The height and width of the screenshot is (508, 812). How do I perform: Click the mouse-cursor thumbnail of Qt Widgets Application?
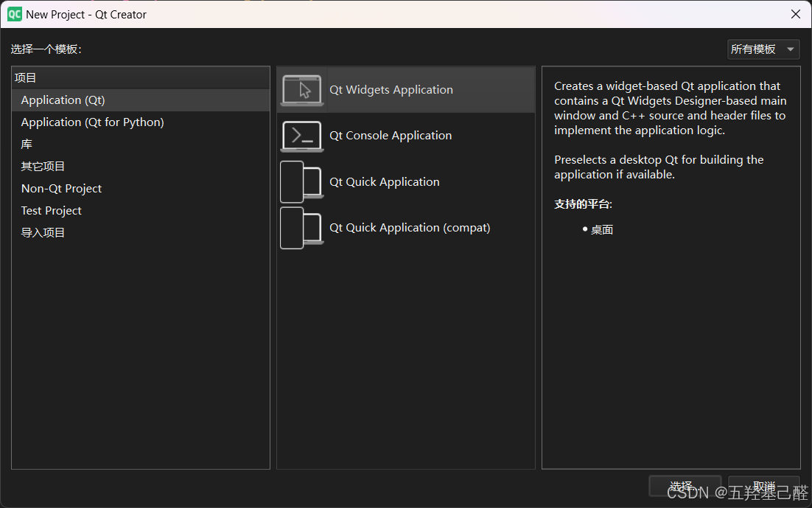tap(301, 89)
